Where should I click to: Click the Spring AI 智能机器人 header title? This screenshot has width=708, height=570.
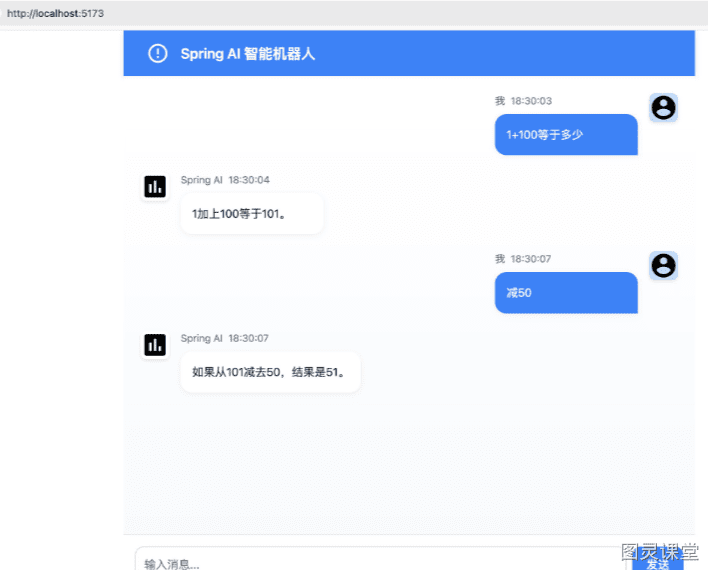pyautogui.click(x=247, y=54)
